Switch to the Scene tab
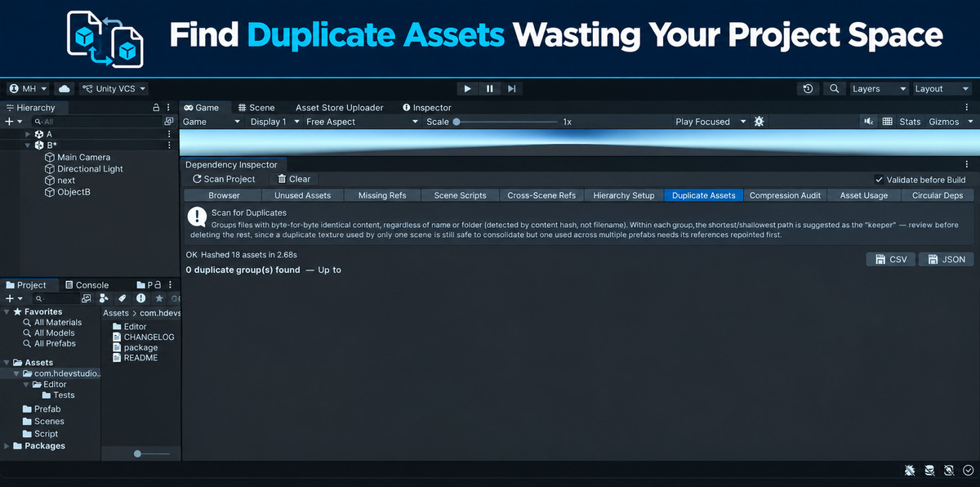The image size is (980, 487). pos(256,108)
